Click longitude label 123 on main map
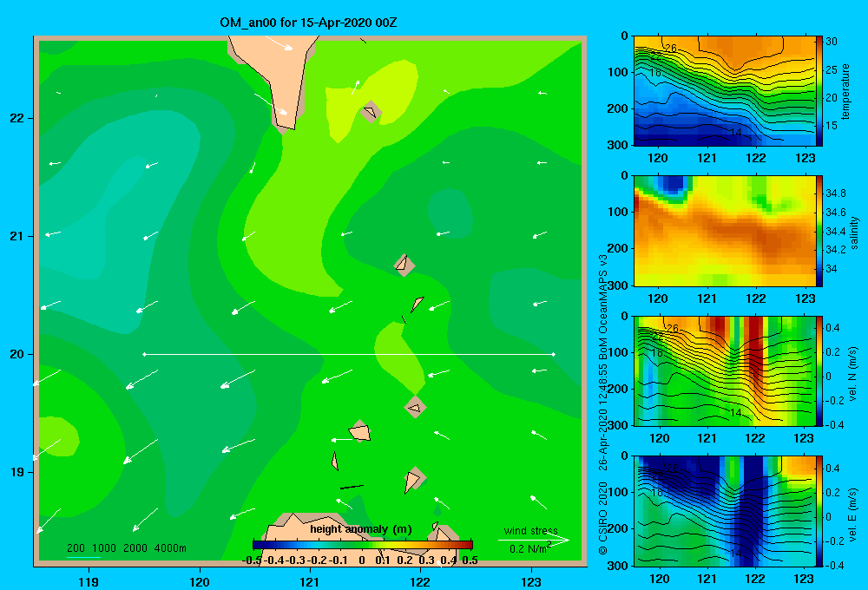This screenshot has height=590, width=868. point(531,581)
